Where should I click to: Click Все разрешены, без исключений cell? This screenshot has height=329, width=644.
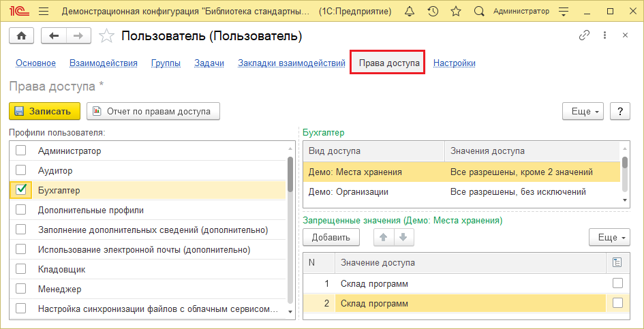pyautogui.click(x=532, y=192)
